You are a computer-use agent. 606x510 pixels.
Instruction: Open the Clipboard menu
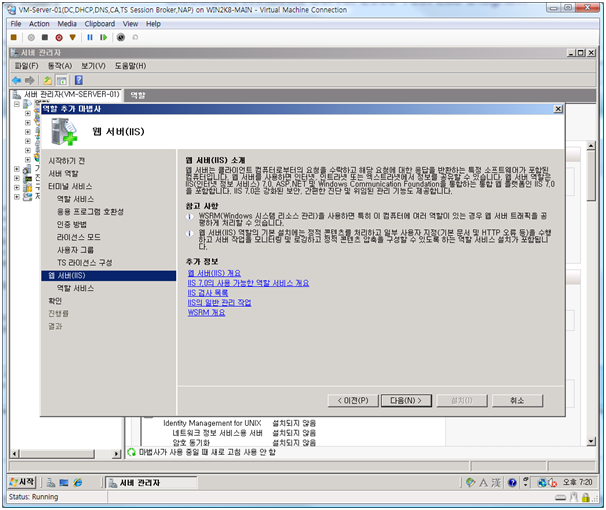(100, 24)
